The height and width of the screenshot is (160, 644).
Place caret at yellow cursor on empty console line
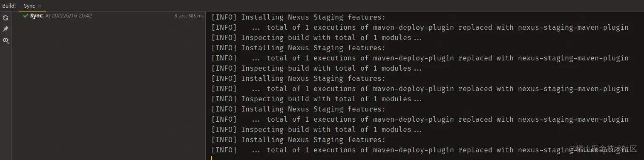[212, 158]
